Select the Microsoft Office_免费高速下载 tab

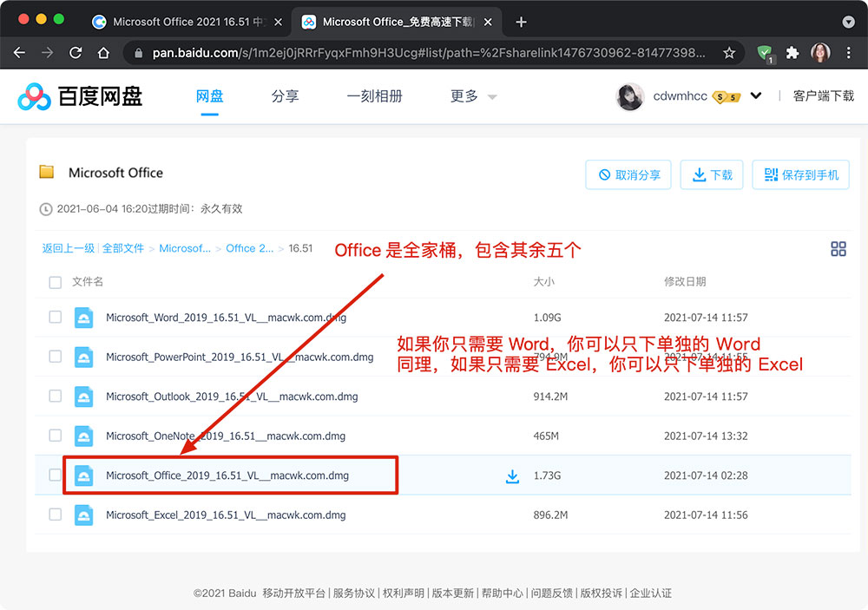[x=397, y=23]
